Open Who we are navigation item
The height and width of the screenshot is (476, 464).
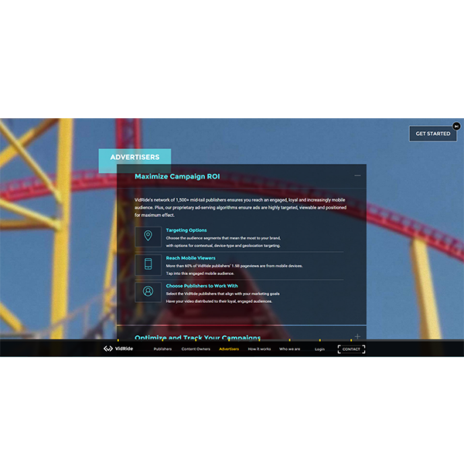click(x=289, y=349)
